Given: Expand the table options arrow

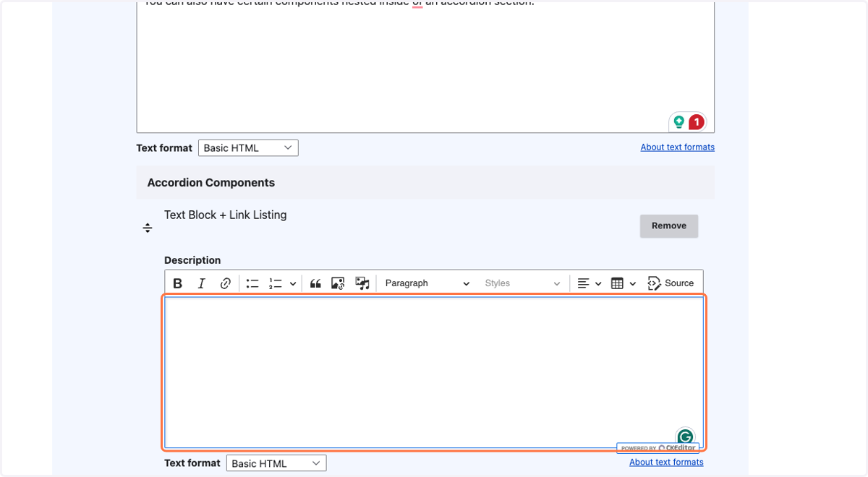Looking at the screenshot, I should (x=632, y=284).
